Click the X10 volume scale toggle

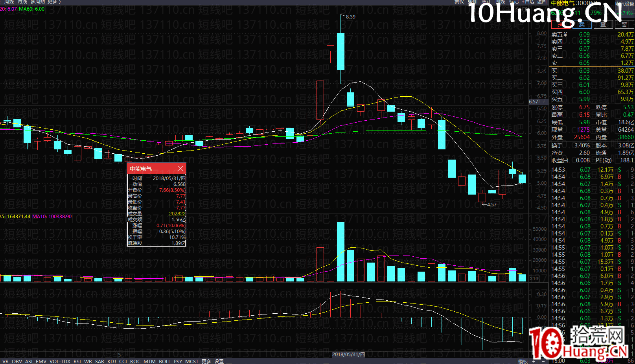(x=534, y=278)
